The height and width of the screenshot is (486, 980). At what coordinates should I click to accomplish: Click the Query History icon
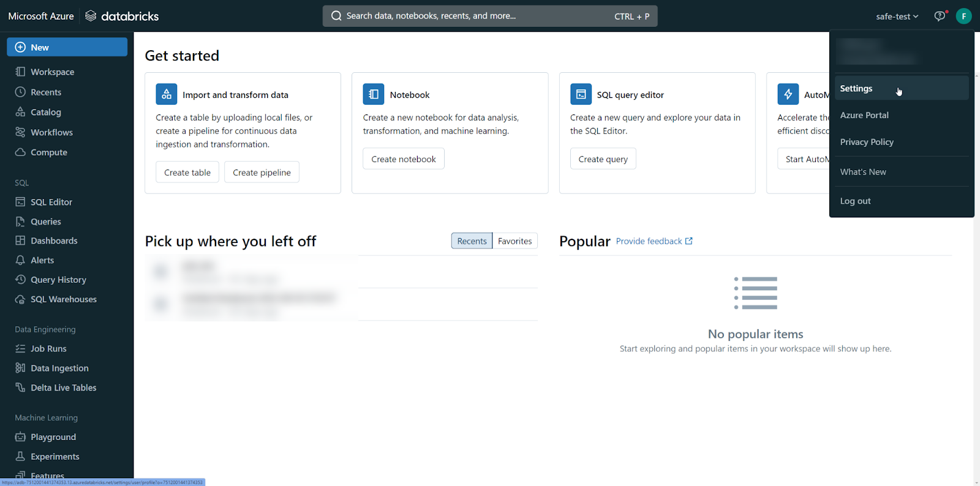[20, 280]
